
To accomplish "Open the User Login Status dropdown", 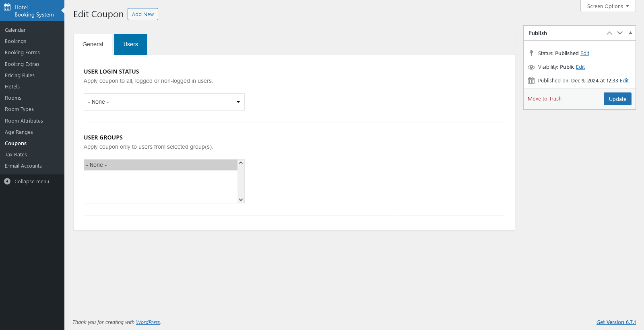I will [x=164, y=102].
